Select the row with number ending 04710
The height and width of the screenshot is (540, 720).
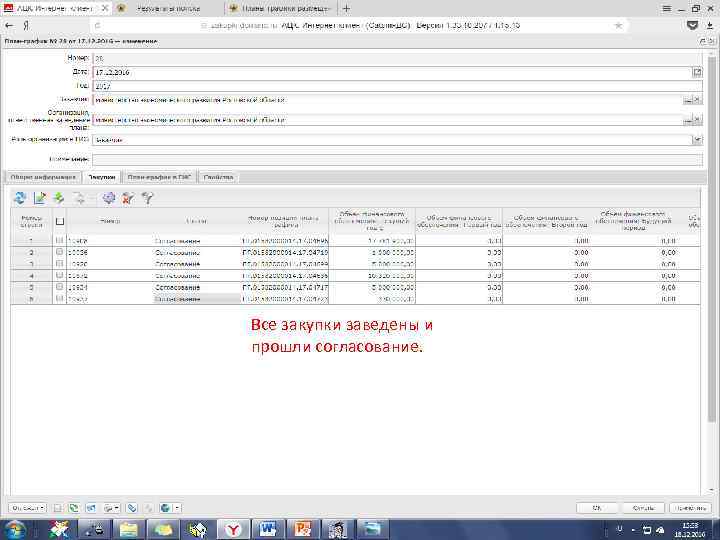pyautogui.click(x=355, y=252)
